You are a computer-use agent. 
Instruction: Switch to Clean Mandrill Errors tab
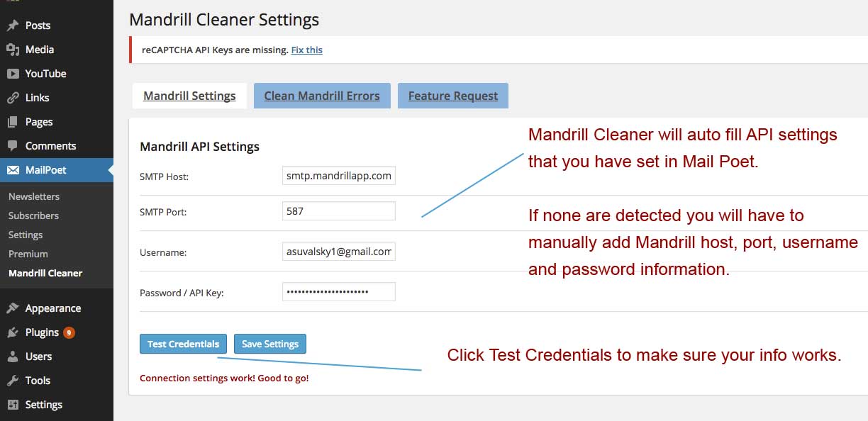coord(322,96)
